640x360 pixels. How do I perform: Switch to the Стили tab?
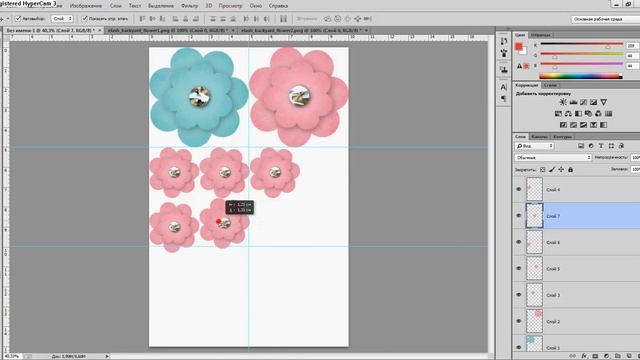coord(550,85)
